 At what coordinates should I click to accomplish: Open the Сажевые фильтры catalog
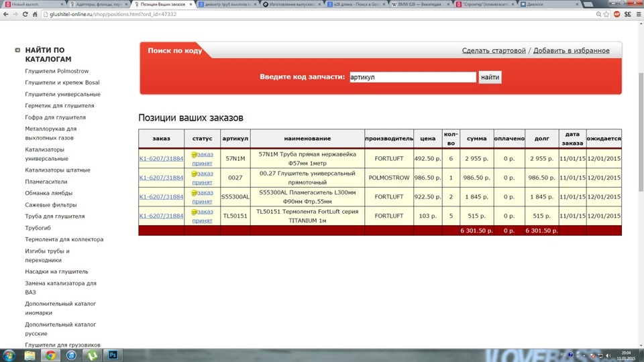[50, 204]
